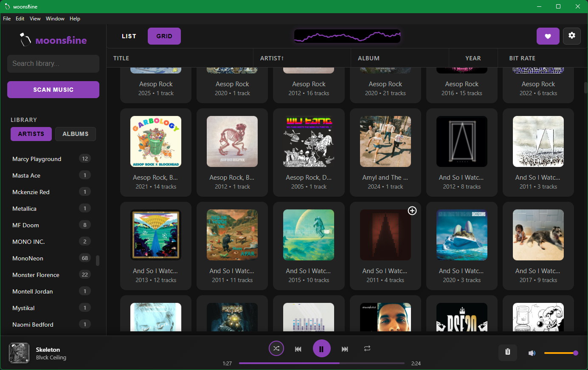Click album grid vertical scrollbar

(585, 88)
